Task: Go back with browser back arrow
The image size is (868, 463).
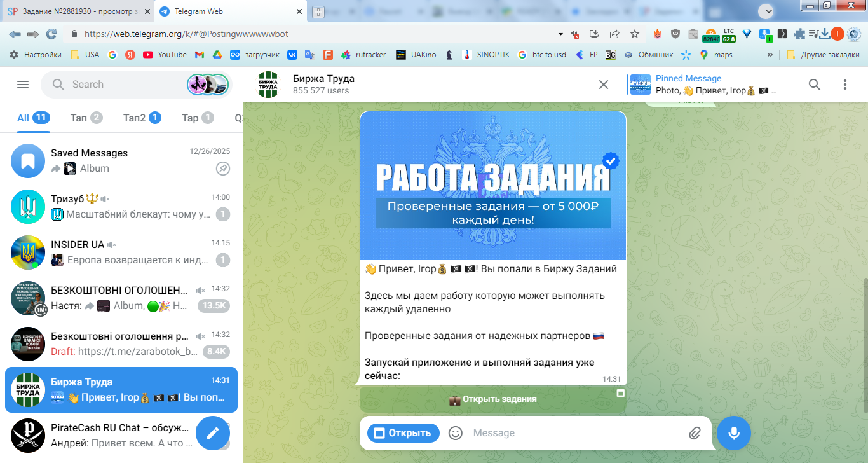Action: [15, 34]
